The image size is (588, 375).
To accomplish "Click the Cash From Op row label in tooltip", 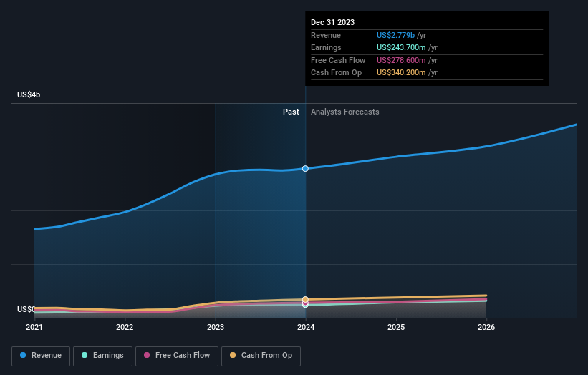I will tap(337, 73).
